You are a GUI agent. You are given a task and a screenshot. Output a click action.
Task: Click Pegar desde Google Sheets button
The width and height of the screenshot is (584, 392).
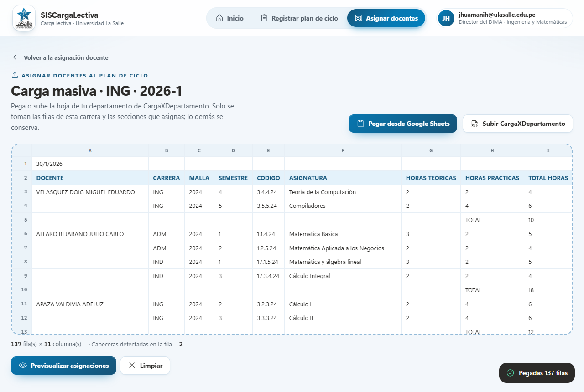click(x=403, y=124)
